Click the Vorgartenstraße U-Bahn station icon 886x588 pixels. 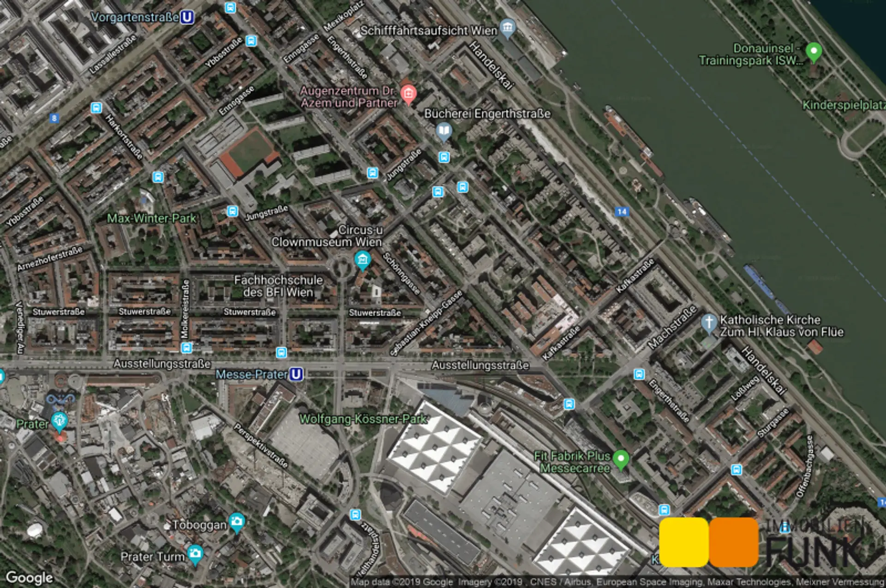(187, 17)
